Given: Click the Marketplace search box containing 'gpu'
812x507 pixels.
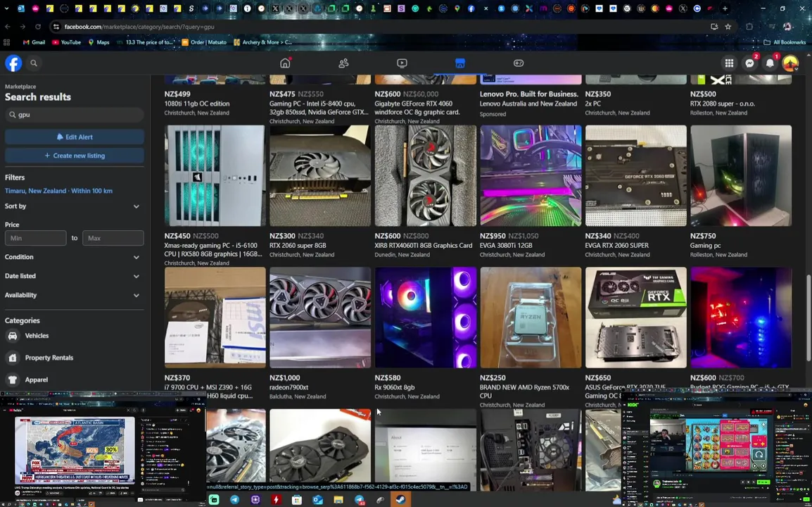Looking at the screenshot, I should (74, 115).
